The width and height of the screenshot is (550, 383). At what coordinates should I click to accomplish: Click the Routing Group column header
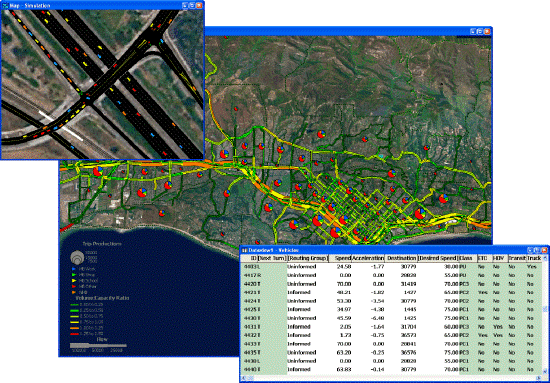(308, 258)
